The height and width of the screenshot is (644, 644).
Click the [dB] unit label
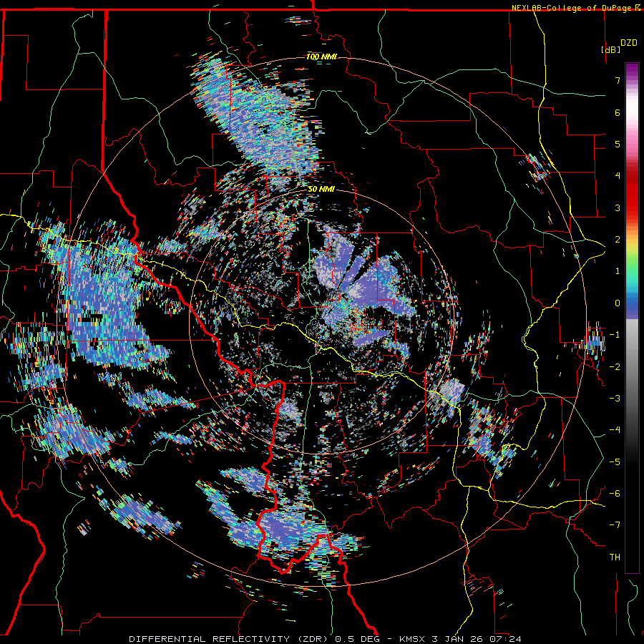(610, 49)
